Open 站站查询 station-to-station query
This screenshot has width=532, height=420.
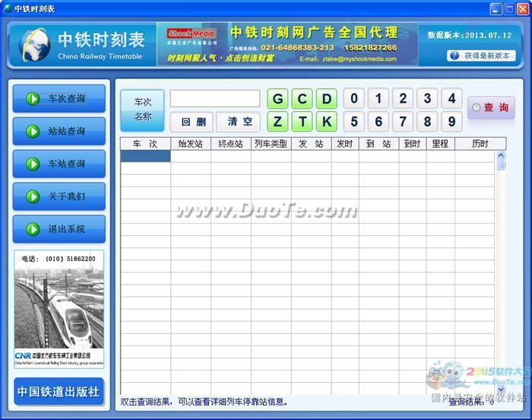59,131
